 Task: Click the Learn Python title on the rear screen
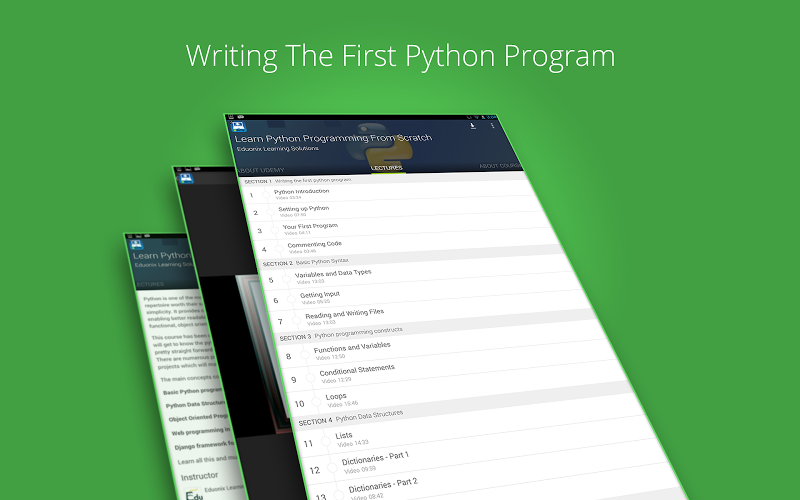162,255
